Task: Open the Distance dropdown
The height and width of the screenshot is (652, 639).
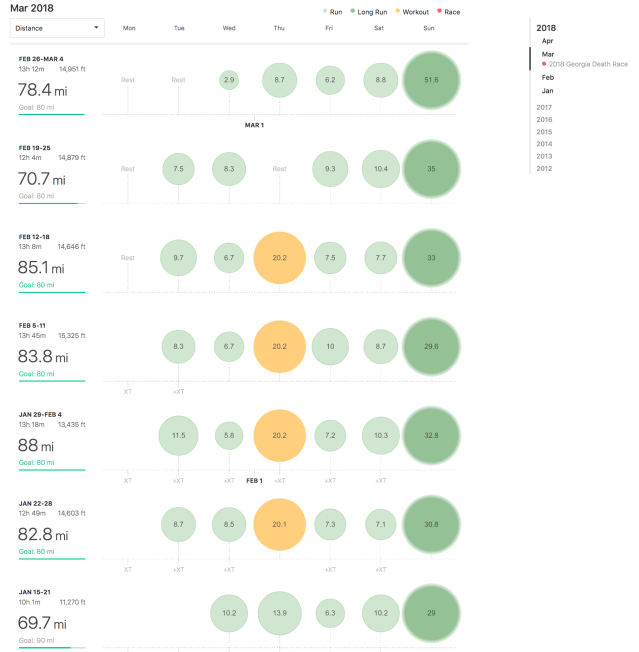Action: point(56,28)
